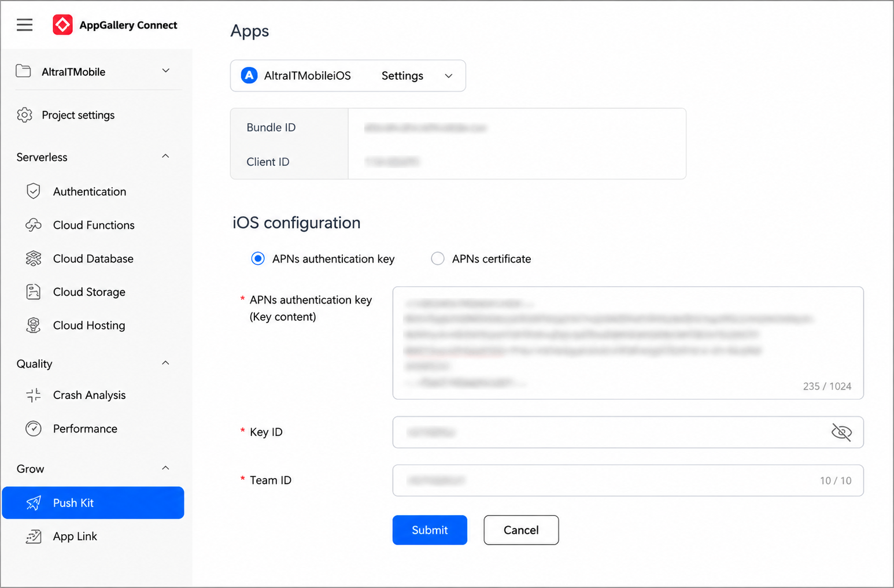Click the Authentication shield icon
The image size is (894, 588).
34,191
